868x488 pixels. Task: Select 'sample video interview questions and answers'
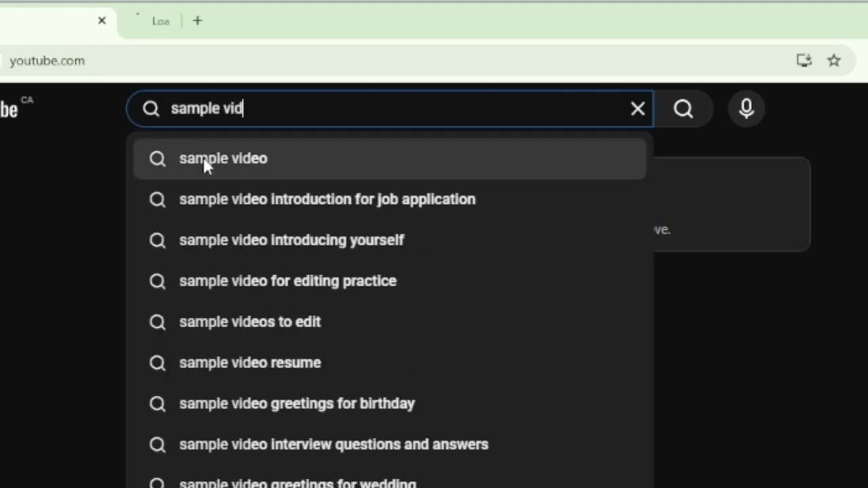tap(333, 444)
